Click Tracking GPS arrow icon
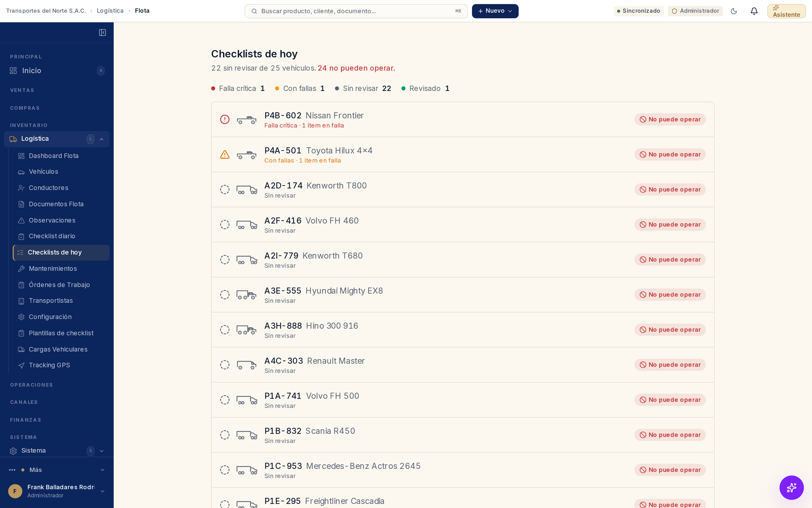The width and height of the screenshot is (812, 508). (x=21, y=365)
